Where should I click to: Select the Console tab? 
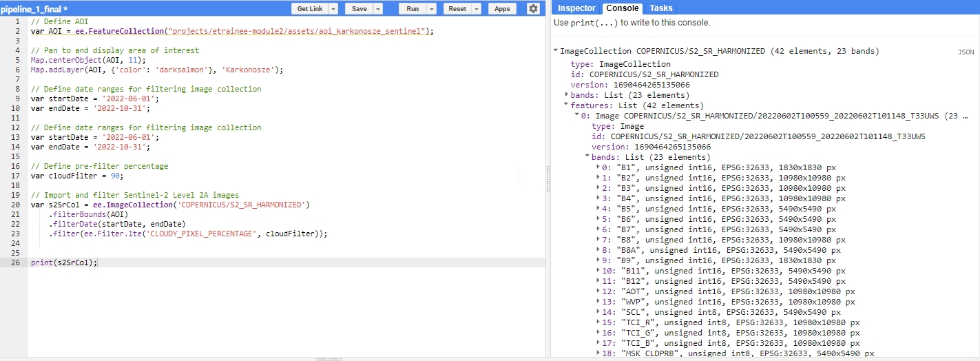point(623,8)
